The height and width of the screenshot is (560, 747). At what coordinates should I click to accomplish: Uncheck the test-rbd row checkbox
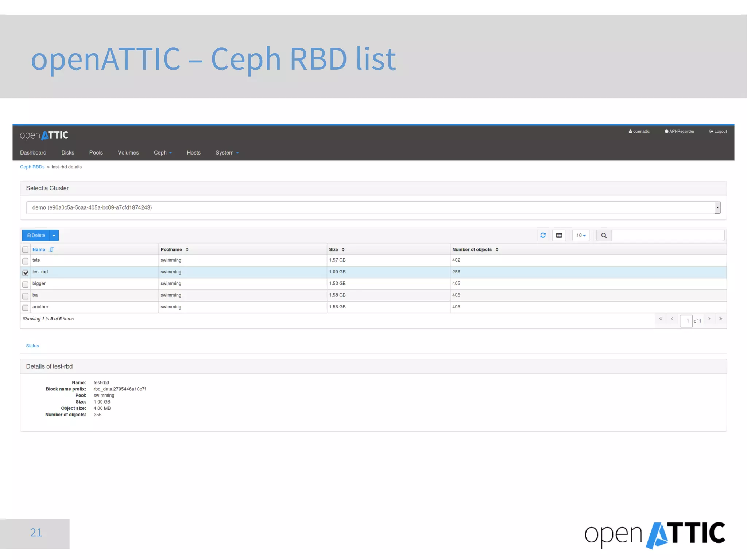click(25, 272)
